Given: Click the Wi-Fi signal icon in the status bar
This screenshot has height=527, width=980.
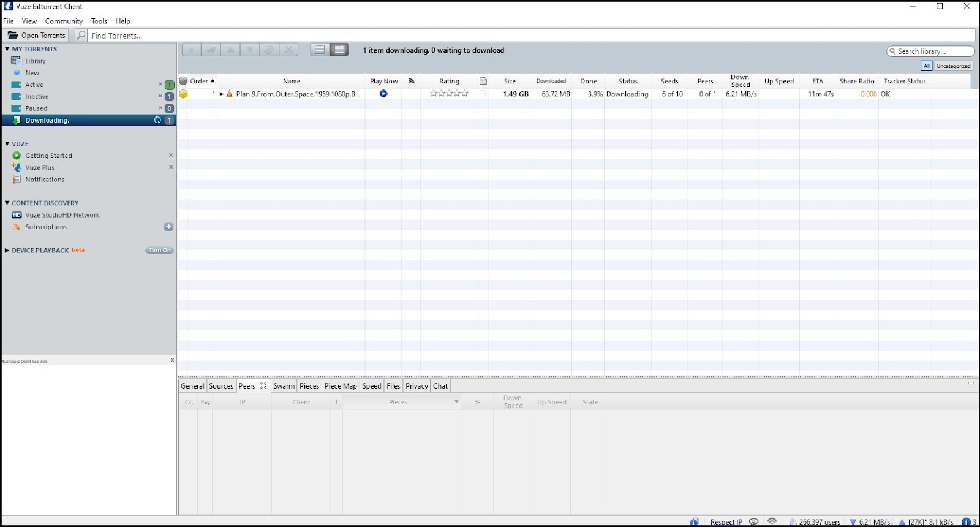Looking at the screenshot, I should 772,521.
